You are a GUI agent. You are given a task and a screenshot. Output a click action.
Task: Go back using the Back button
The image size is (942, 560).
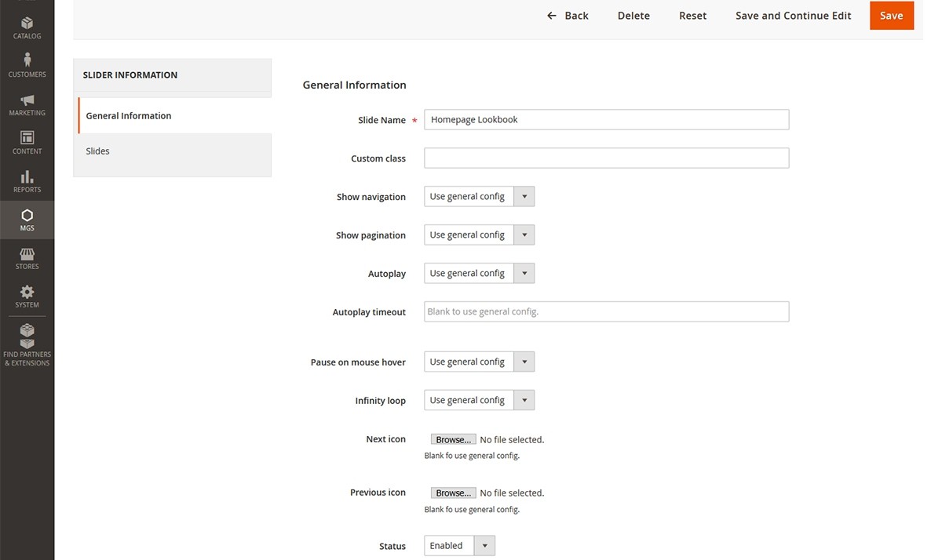pyautogui.click(x=568, y=16)
